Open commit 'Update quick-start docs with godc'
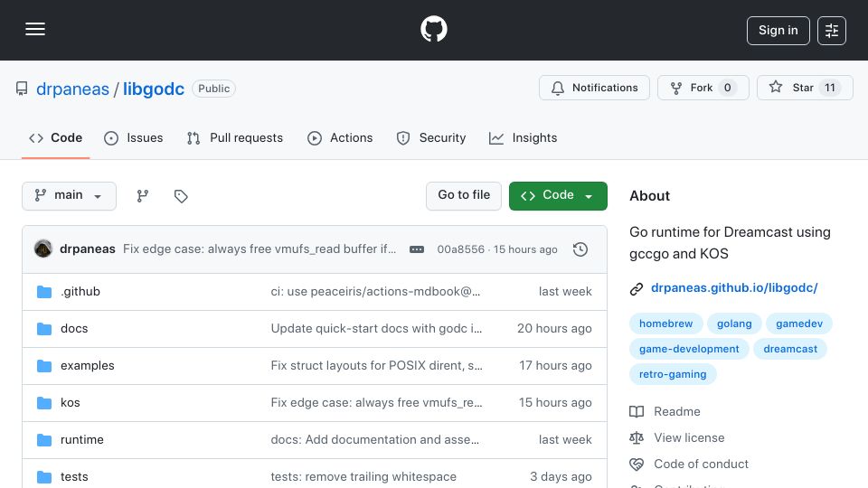 (376, 329)
